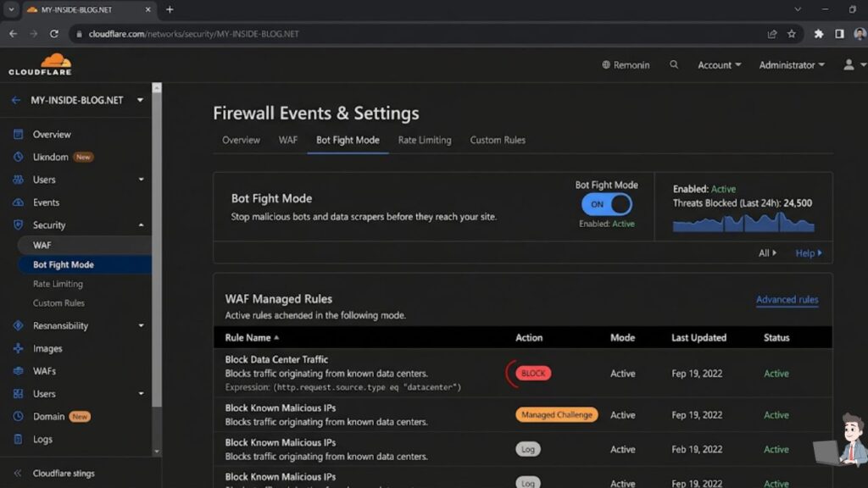Click the globe icon next to Remonin
Image resolution: width=868 pixels, height=488 pixels.
point(606,64)
